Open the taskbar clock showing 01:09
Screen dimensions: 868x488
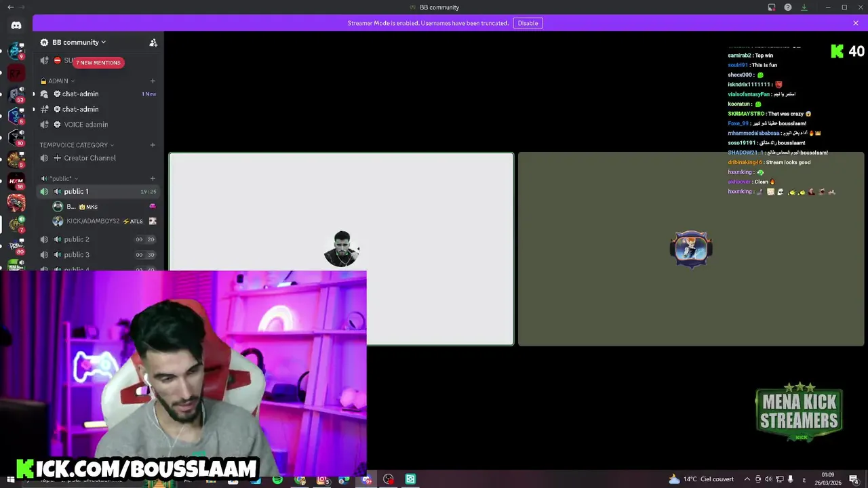pos(828,479)
